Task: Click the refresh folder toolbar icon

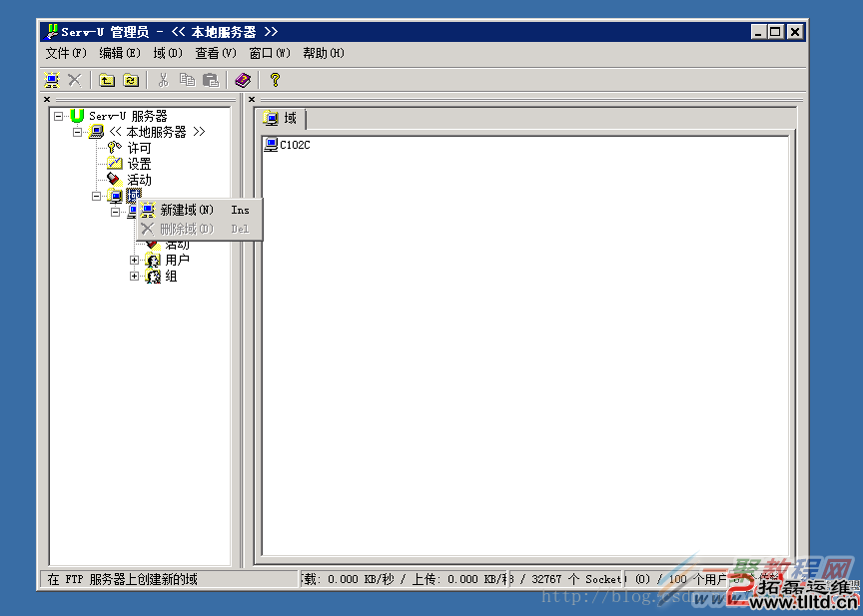Action: click(130, 80)
